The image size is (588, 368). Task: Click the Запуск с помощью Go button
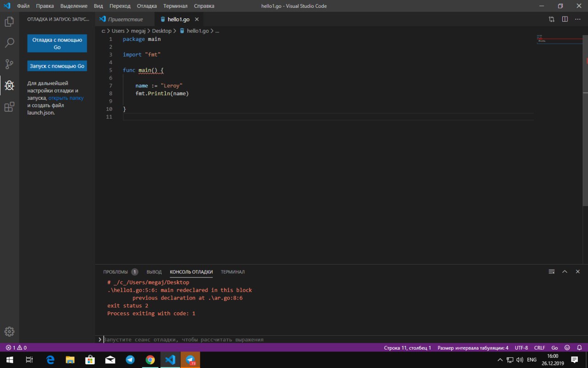(57, 66)
